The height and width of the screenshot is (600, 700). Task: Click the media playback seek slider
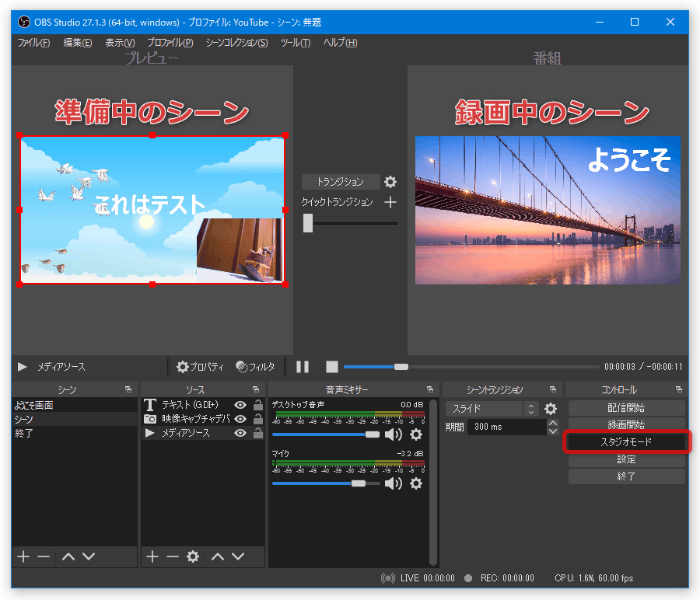coord(471,367)
